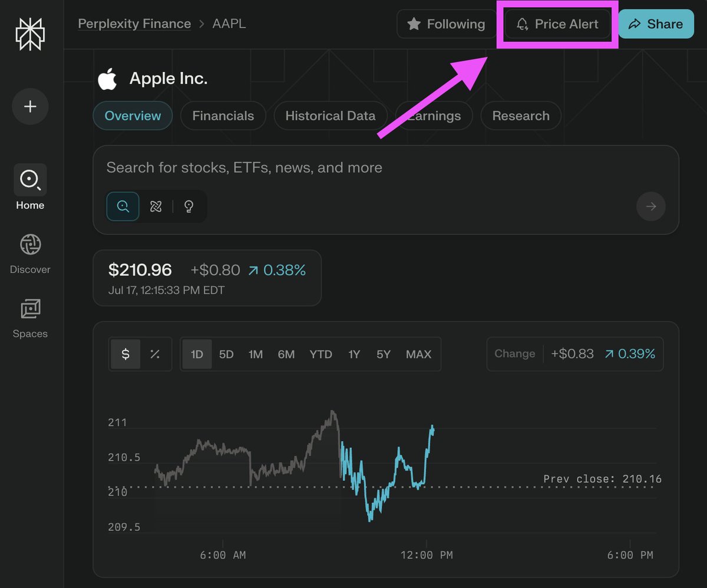Open the Perplexity logo home icon

[x=30, y=34]
